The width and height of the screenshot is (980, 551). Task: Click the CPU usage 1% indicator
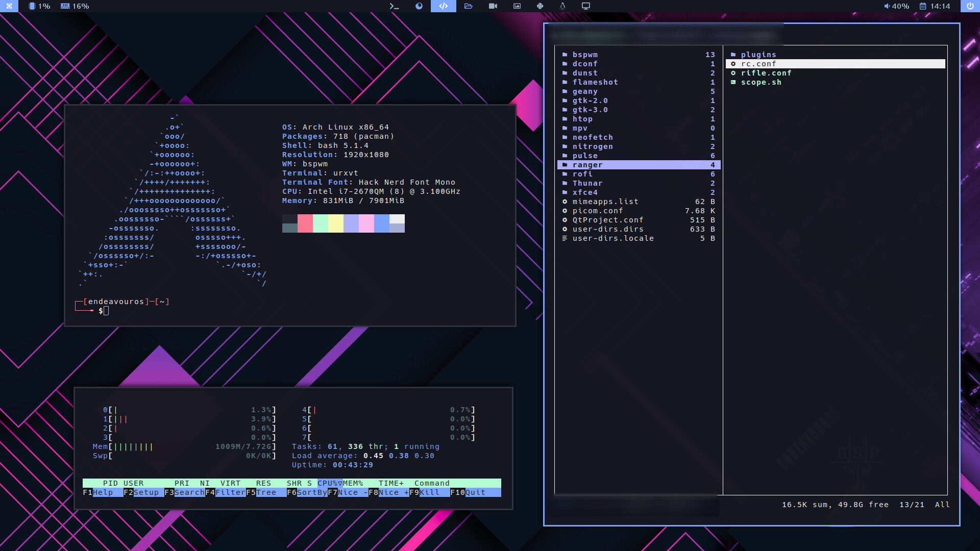[39, 6]
